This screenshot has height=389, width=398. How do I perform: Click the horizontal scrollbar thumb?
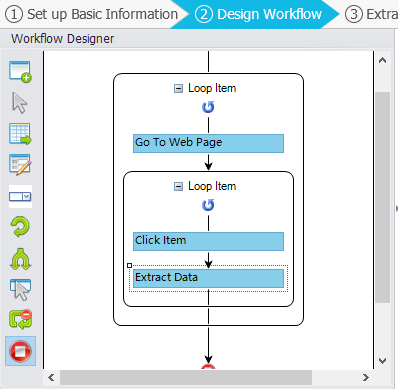186,377
